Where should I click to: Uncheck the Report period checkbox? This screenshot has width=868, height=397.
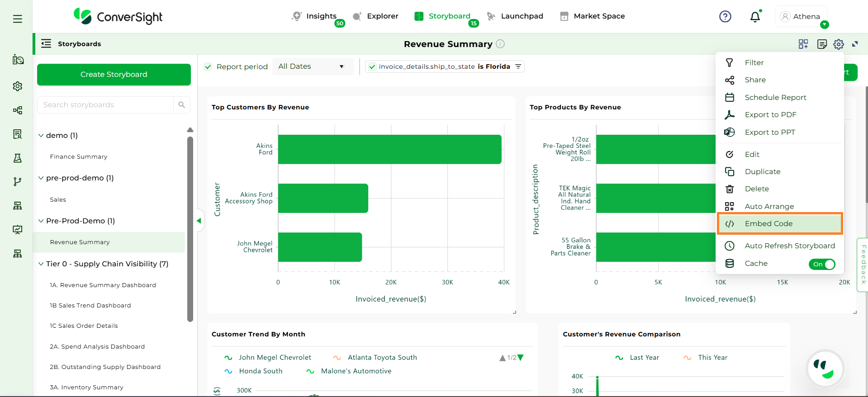[x=208, y=67]
